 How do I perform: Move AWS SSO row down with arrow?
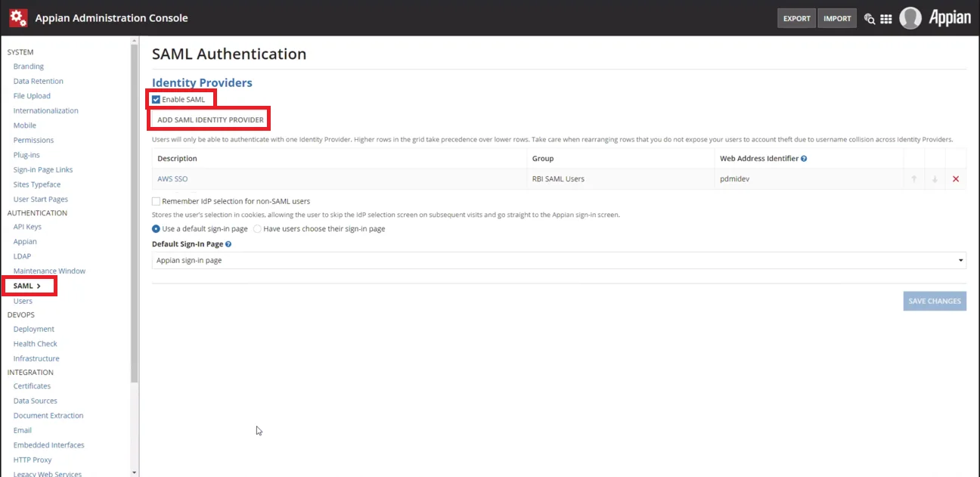(935, 179)
